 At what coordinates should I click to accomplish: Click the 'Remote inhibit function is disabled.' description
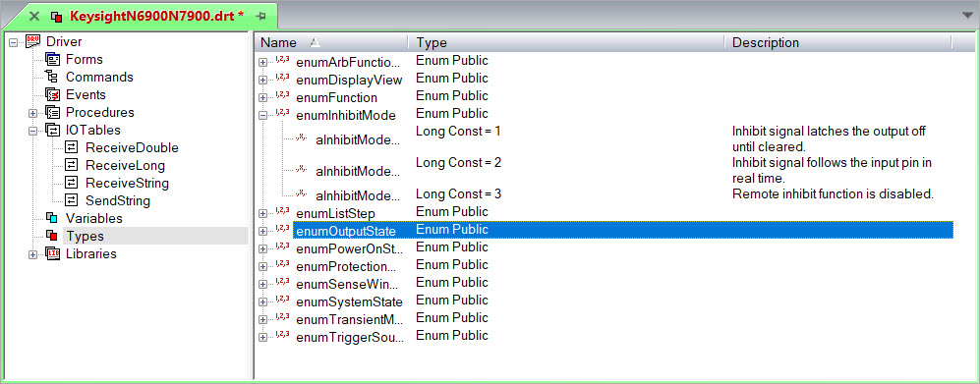[833, 194]
